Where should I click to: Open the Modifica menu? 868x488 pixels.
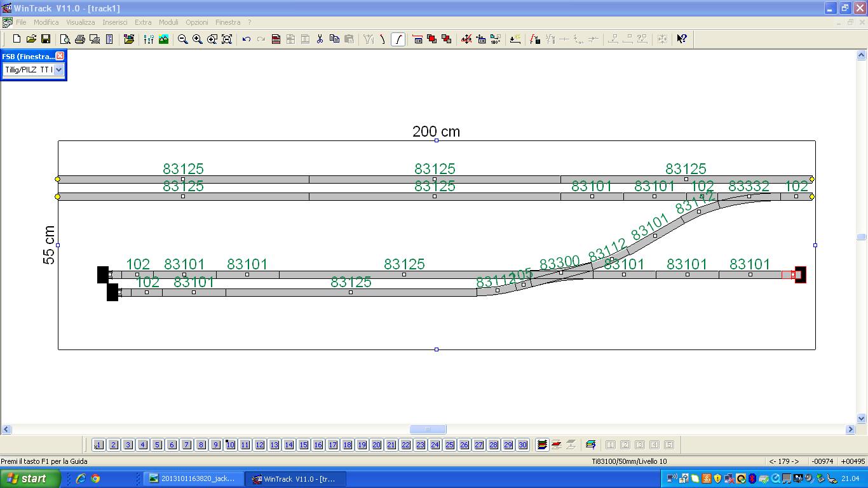pos(46,22)
